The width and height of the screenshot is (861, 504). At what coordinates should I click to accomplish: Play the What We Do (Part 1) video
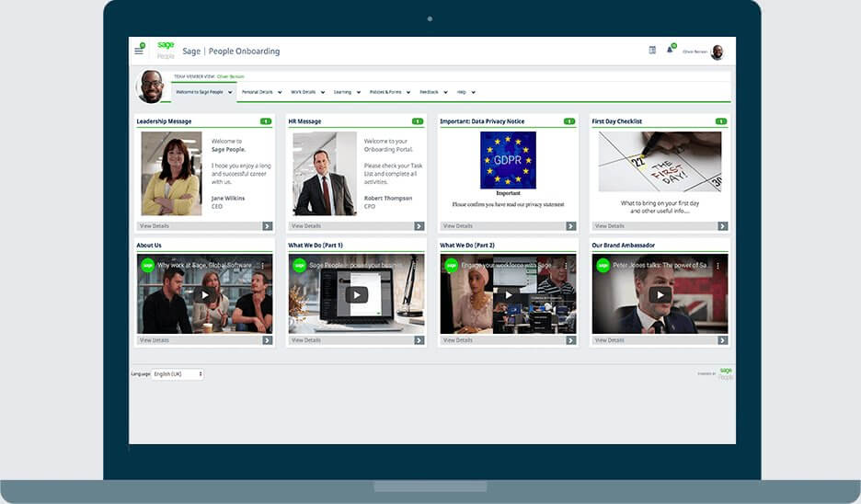(356, 294)
